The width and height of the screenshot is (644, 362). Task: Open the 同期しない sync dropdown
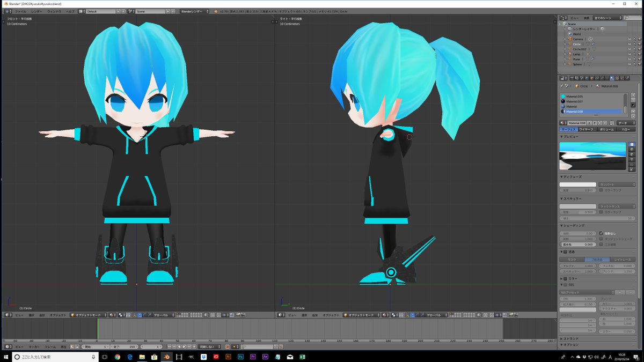point(210,347)
